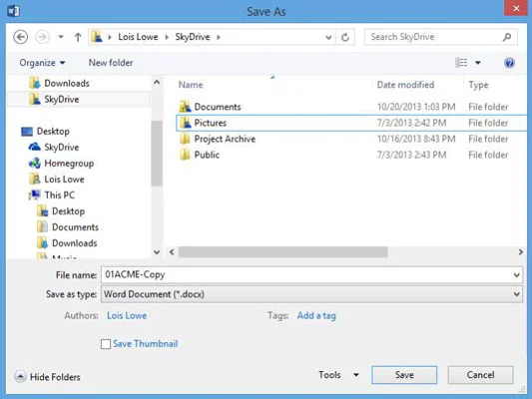The image size is (532, 399).
Task: Collapse the pane with Hide Folders
Action: coord(48,377)
